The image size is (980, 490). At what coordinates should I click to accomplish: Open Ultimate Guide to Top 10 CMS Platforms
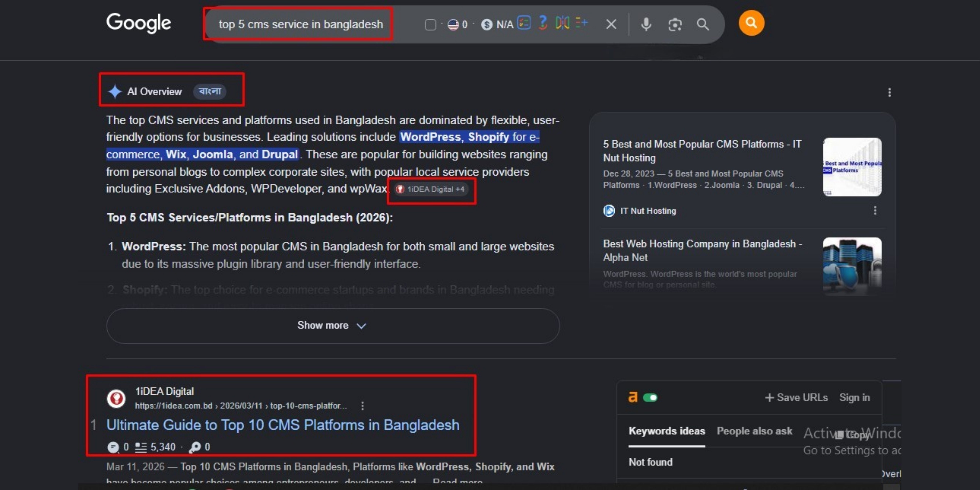[x=283, y=425]
